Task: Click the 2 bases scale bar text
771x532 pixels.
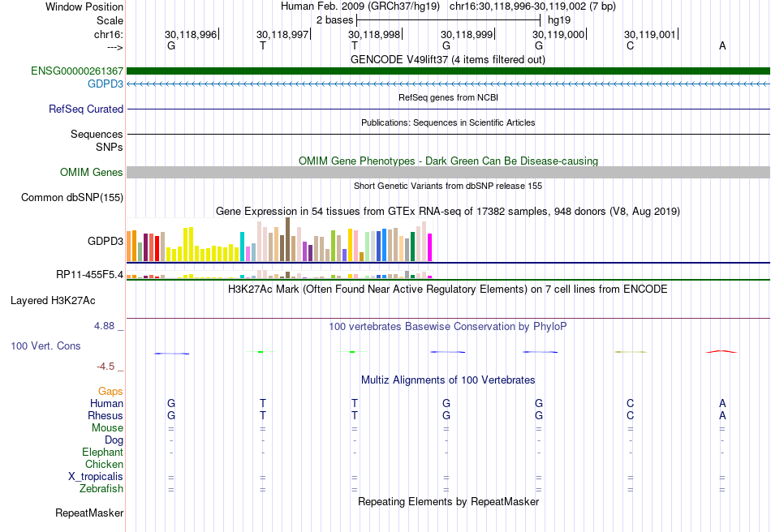Action: point(334,20)
